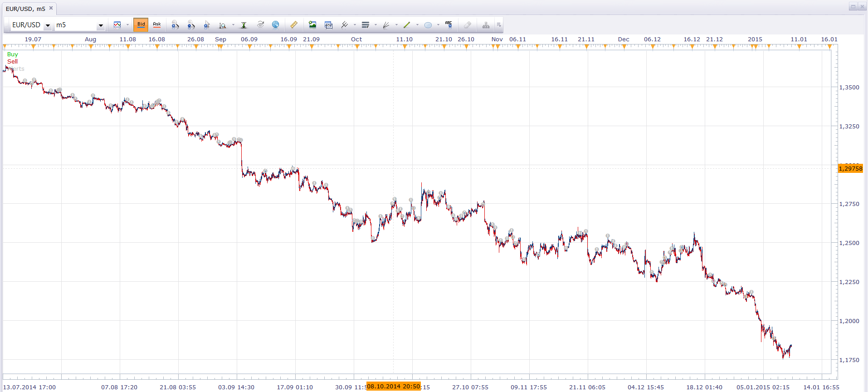Expand trend line tool dropdown arrow

(x=417, y=25)
